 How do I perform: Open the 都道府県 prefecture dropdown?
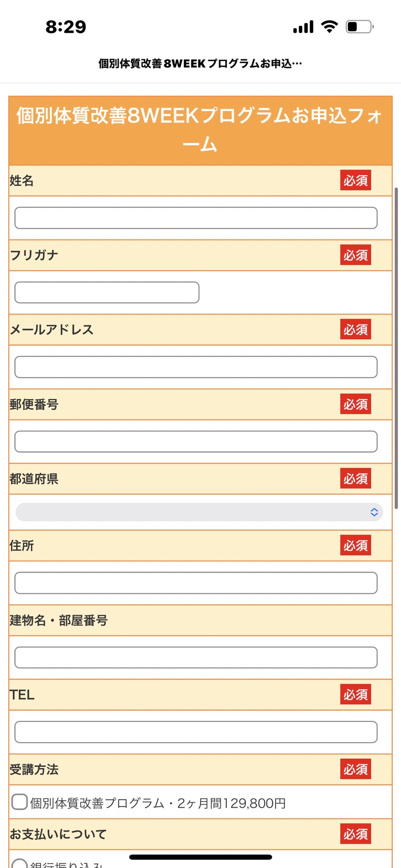[199, 512]
